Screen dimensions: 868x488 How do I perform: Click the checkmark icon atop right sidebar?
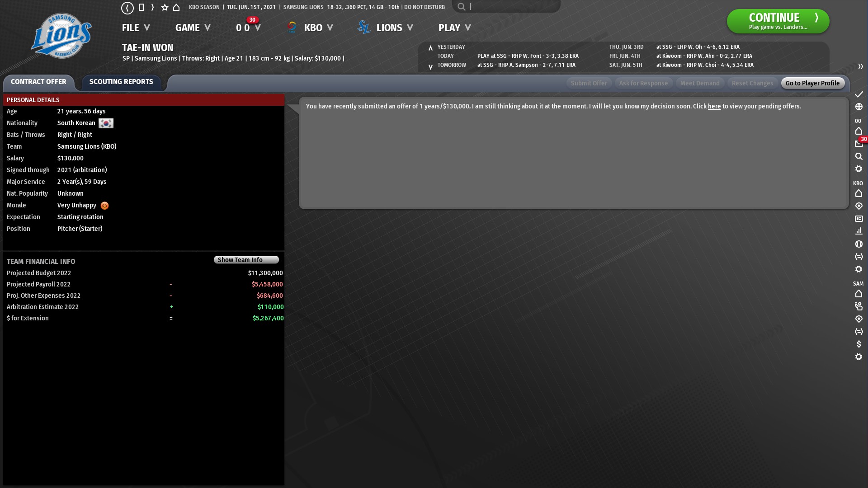(859, 94)
